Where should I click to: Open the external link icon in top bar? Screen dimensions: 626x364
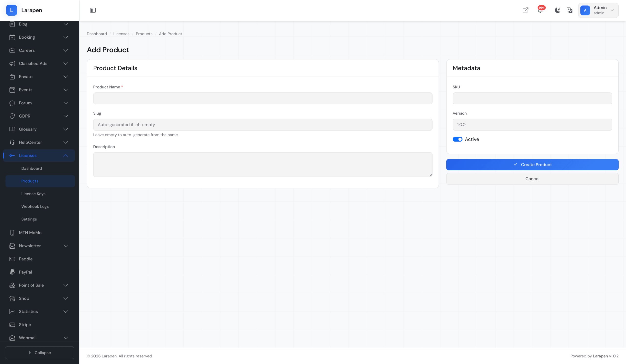(525, 10)
